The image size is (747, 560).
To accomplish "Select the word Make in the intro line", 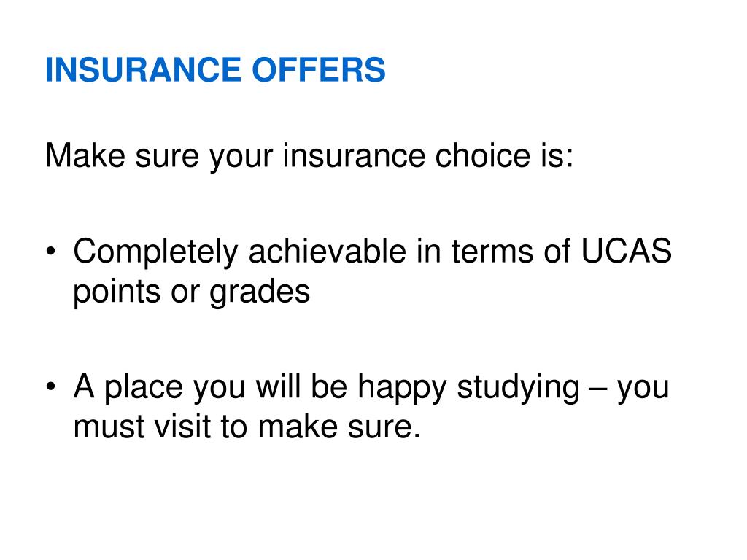I will tap(85, 156).
